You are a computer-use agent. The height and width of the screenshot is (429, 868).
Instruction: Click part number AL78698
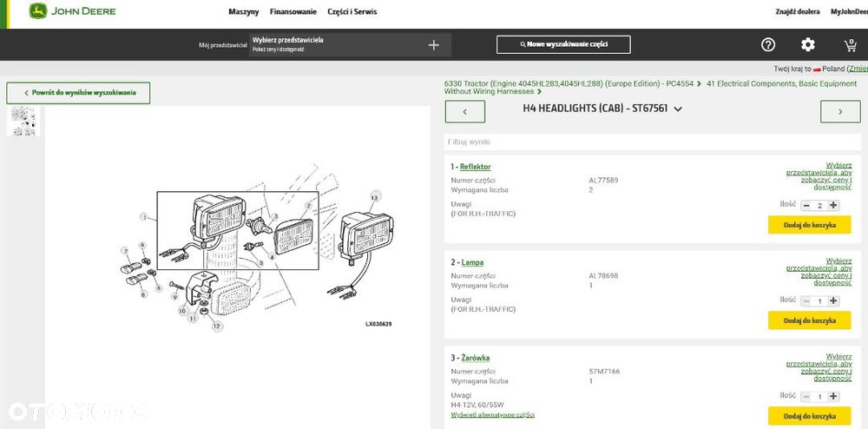point(603,275)
